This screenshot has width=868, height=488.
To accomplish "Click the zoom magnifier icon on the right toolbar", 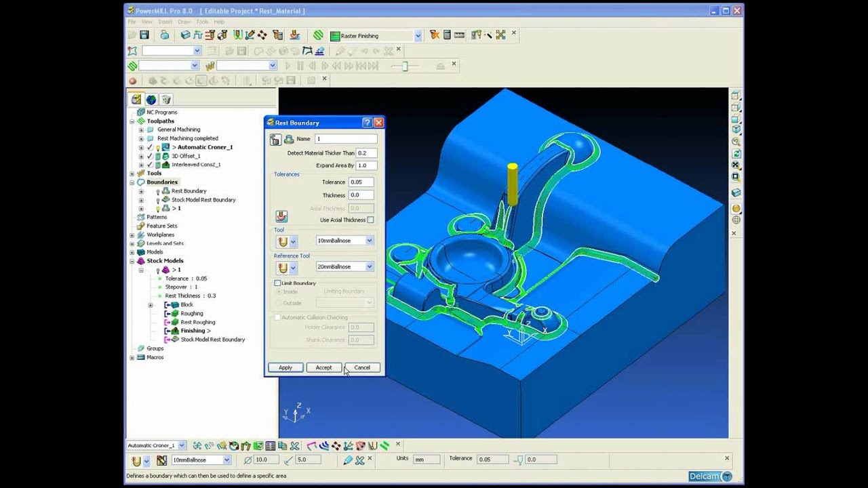I will (x=736, y=142).
